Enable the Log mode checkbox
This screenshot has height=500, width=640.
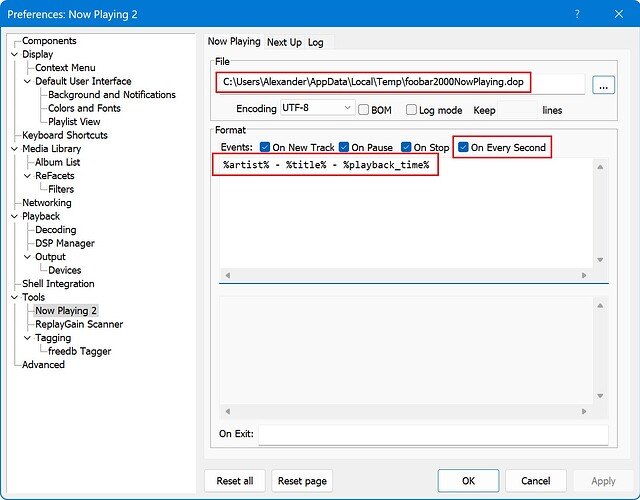click(x=411, y=110)
